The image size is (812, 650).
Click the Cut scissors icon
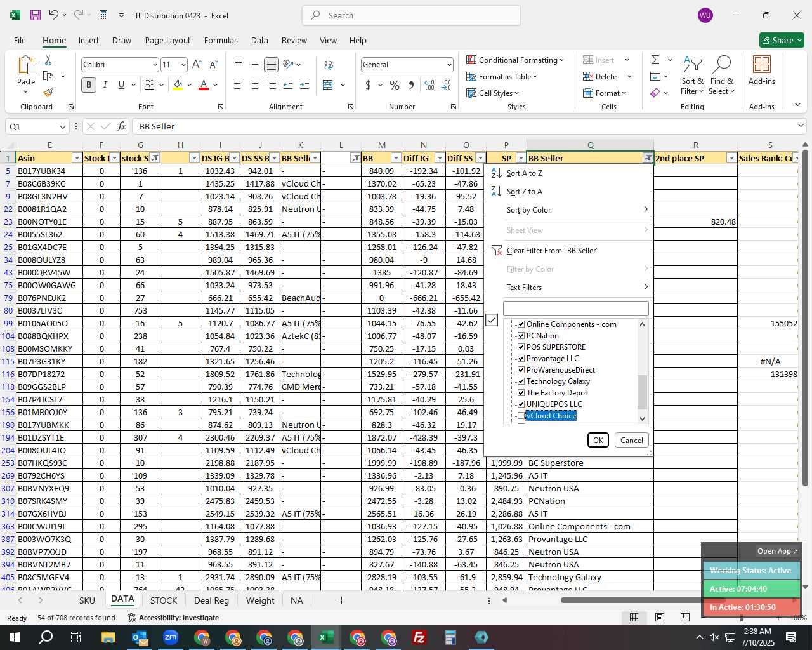(48, 60)
